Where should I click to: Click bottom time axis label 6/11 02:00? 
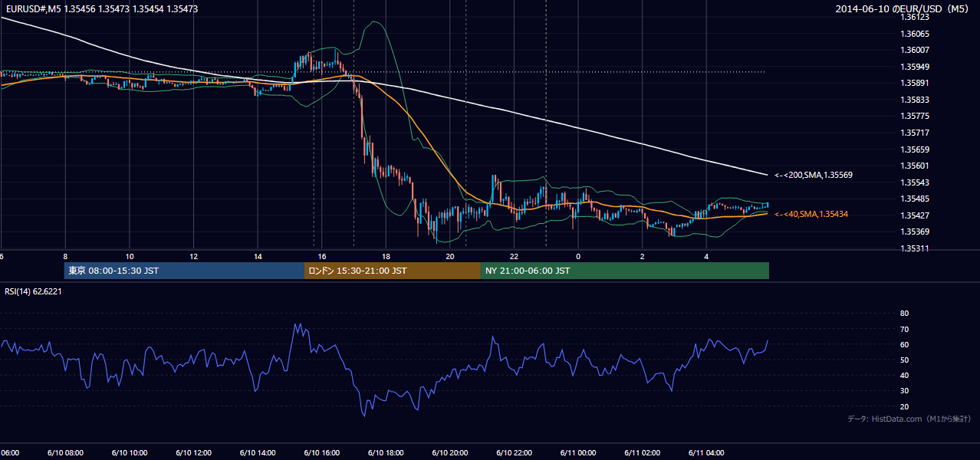tap(643, 452)
